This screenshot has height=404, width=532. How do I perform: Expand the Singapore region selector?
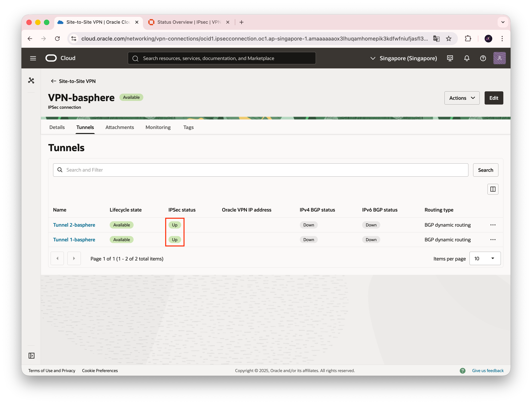click(404, 58)
